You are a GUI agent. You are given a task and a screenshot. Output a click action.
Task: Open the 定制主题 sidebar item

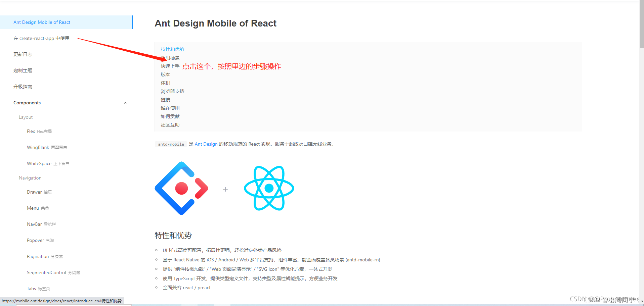(23, 70)
